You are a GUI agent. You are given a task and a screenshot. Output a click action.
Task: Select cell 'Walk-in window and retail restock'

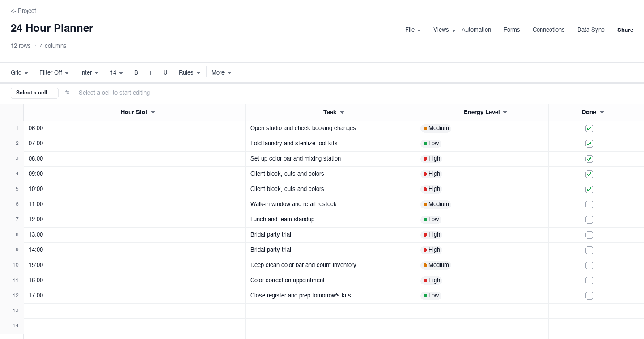click(x=330, y=204)
